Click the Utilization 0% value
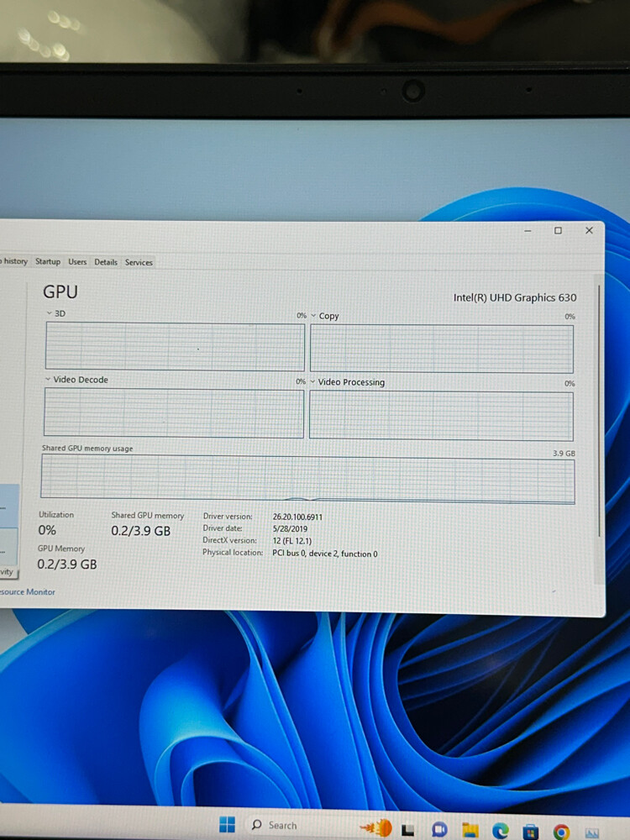Screen dimensions: 630x840 coord(47,530)
